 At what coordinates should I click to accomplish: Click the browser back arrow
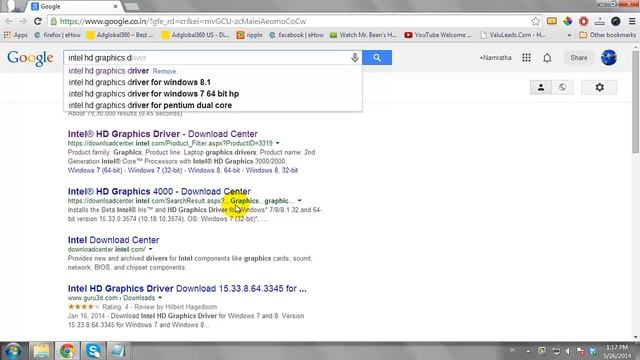coord(9,21)
